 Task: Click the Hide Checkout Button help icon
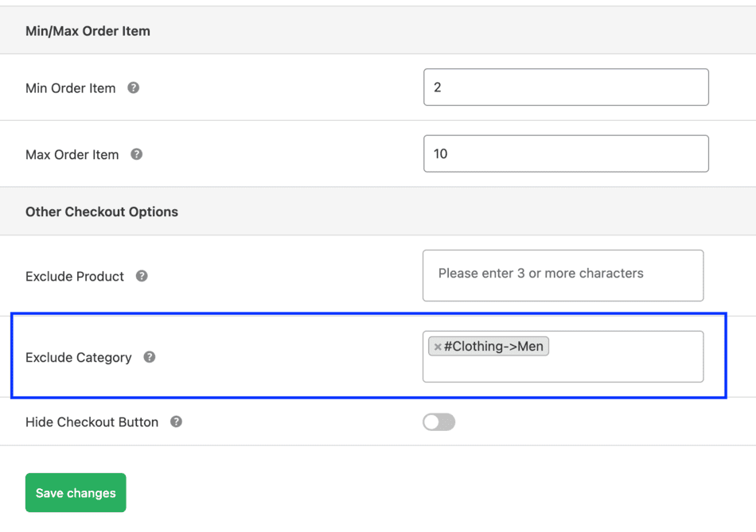(175, 422)
